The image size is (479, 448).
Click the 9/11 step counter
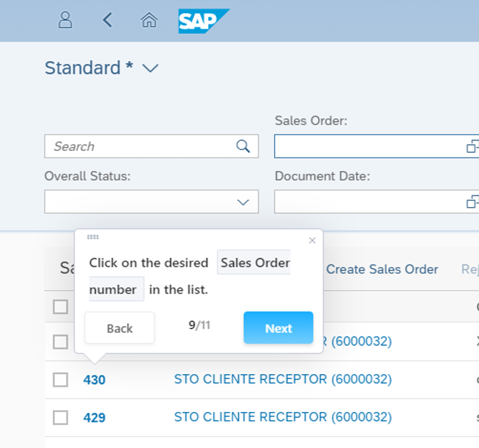click(x=199, y=325)
